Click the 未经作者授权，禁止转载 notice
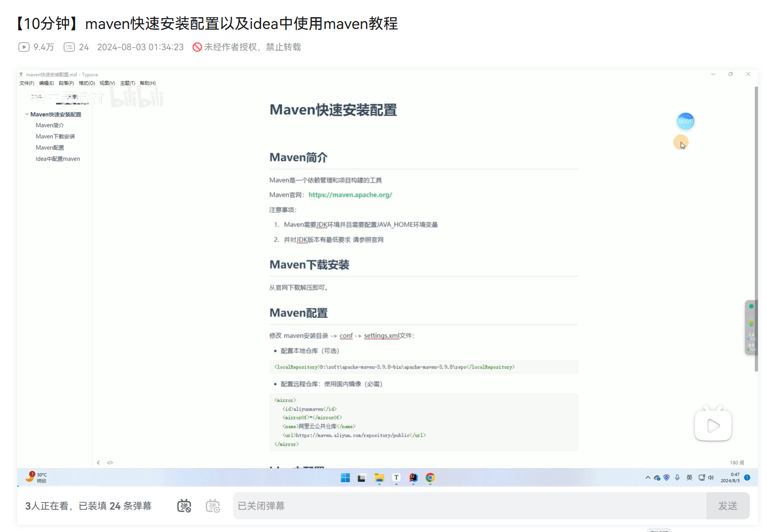 [x=252, y=47]
